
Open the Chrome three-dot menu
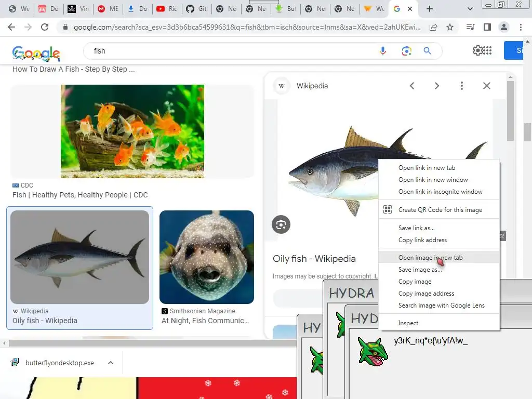pos(521,27)
